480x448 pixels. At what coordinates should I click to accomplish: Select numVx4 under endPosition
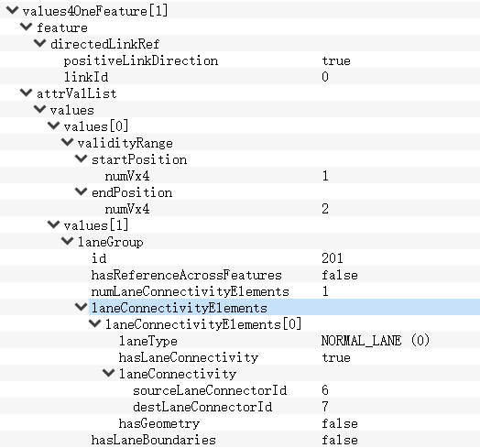[240, 209]
